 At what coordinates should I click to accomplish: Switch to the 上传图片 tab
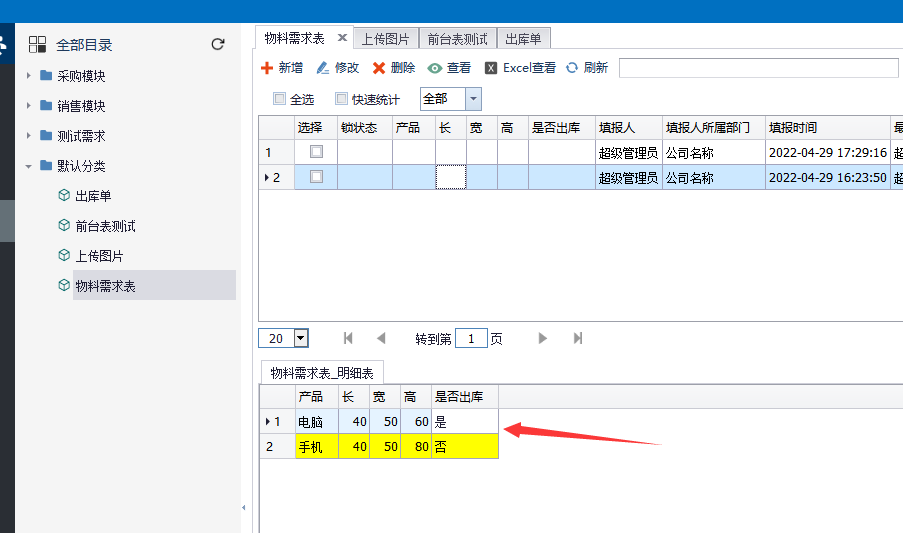[385, 39]
